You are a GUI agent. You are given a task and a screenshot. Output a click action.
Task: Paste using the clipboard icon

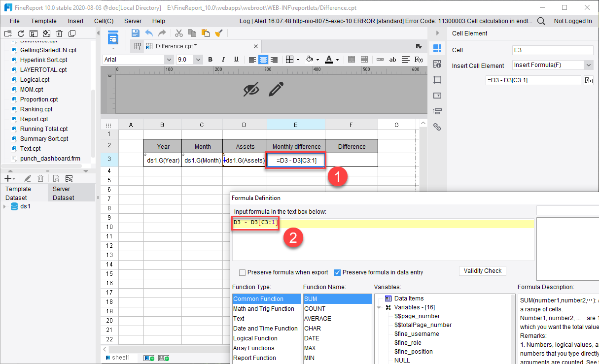click(x=206, y=33)
